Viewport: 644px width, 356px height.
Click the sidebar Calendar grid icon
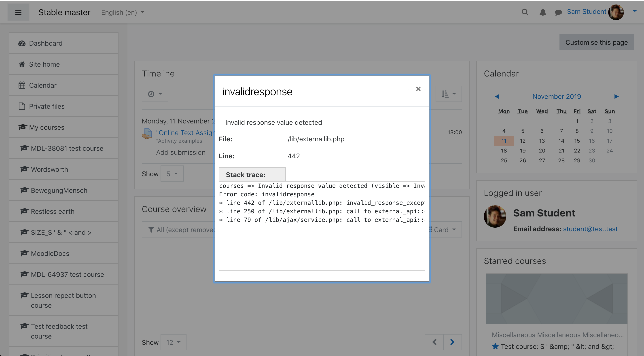(x=22, y=85)
